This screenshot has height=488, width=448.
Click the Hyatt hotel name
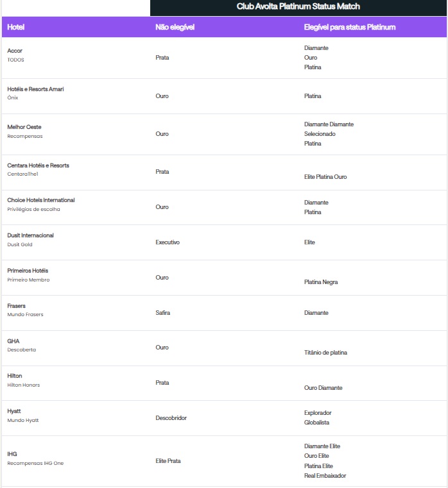14,410
